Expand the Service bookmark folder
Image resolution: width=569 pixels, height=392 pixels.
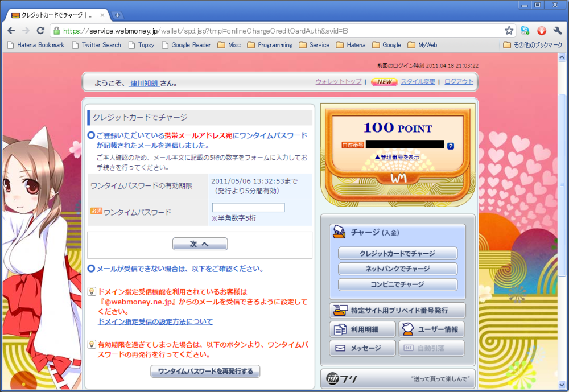coord(314,45)
